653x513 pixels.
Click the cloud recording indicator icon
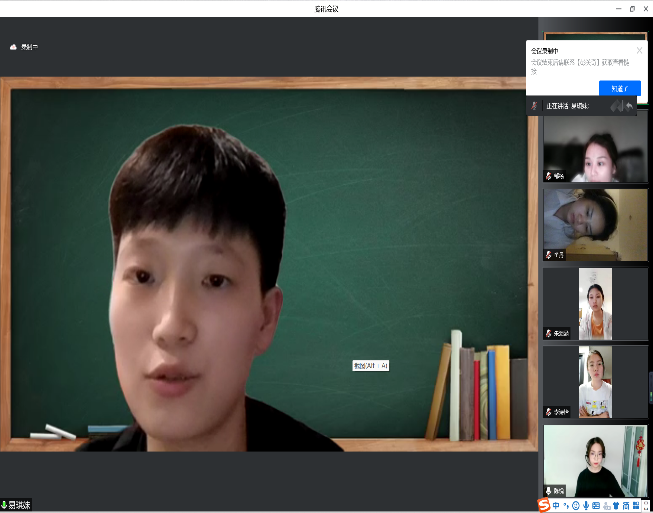coord(13,47)
